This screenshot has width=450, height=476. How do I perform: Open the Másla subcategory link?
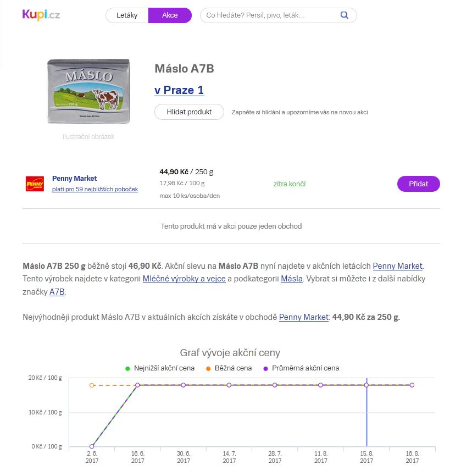click(x=292, y=279)
